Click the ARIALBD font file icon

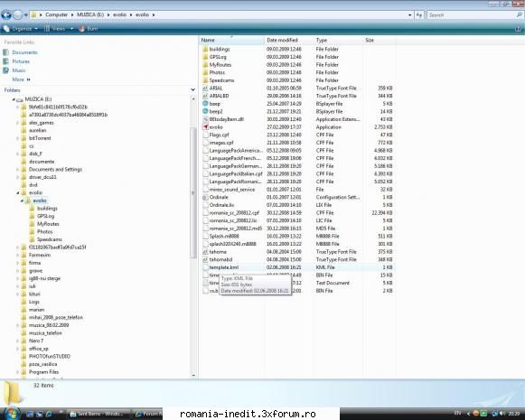[x=206, y=96]
